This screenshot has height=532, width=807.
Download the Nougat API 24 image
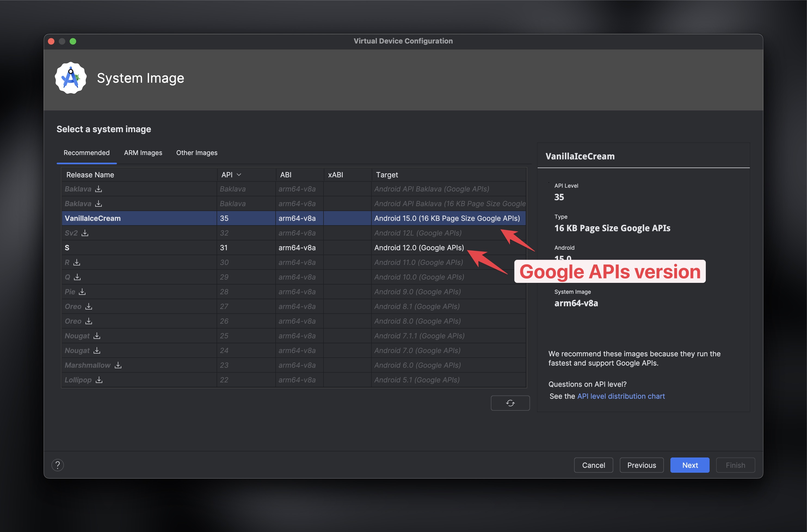click(x=97, y=350)
